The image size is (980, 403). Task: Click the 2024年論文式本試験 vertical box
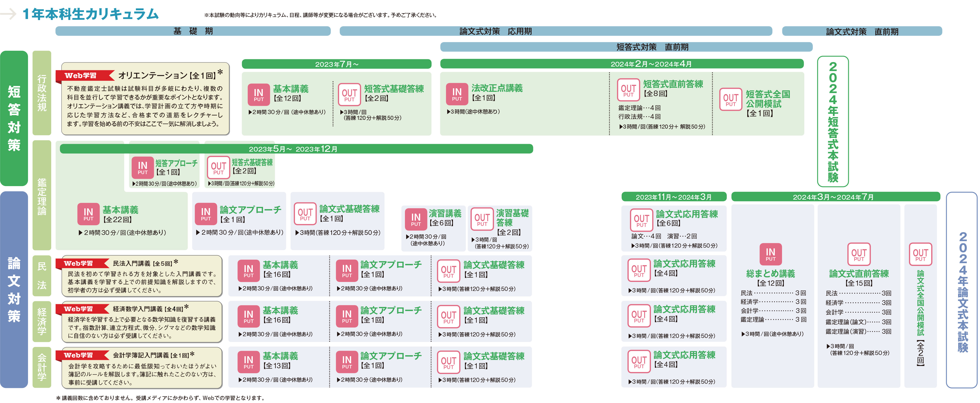coord(962,291)
